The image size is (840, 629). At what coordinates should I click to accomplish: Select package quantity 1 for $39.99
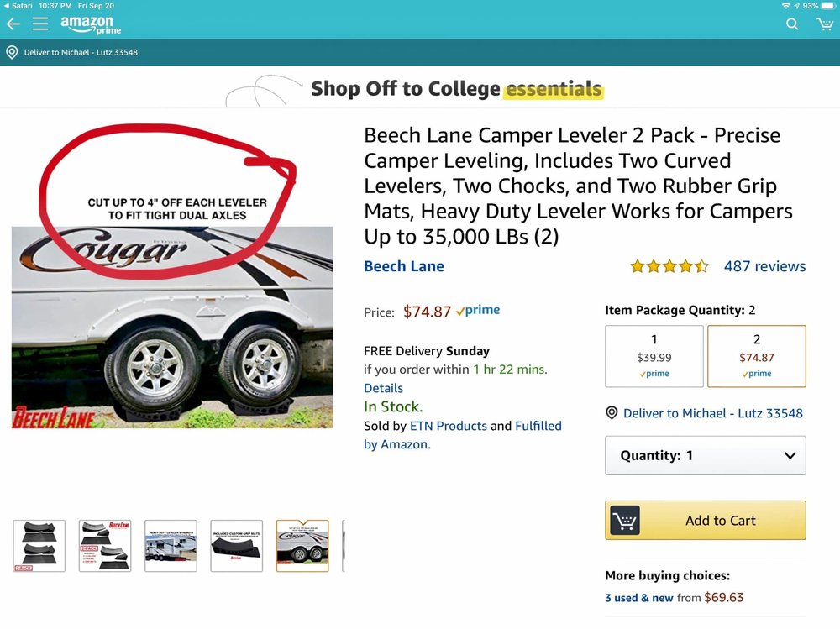654,356
